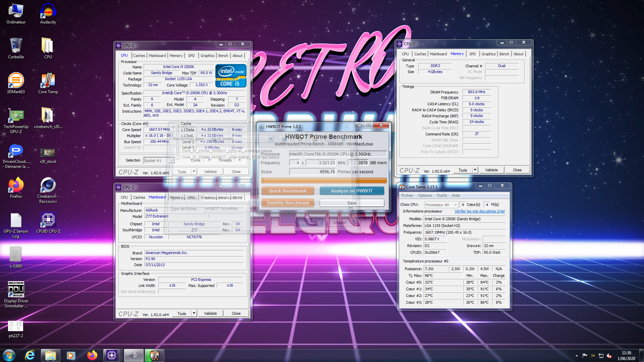Image resolution: width=644 pixels, height=362 pixels.
Task: Start the Quick Benchmark in HWBOT Prime
Action: point(288,191)
